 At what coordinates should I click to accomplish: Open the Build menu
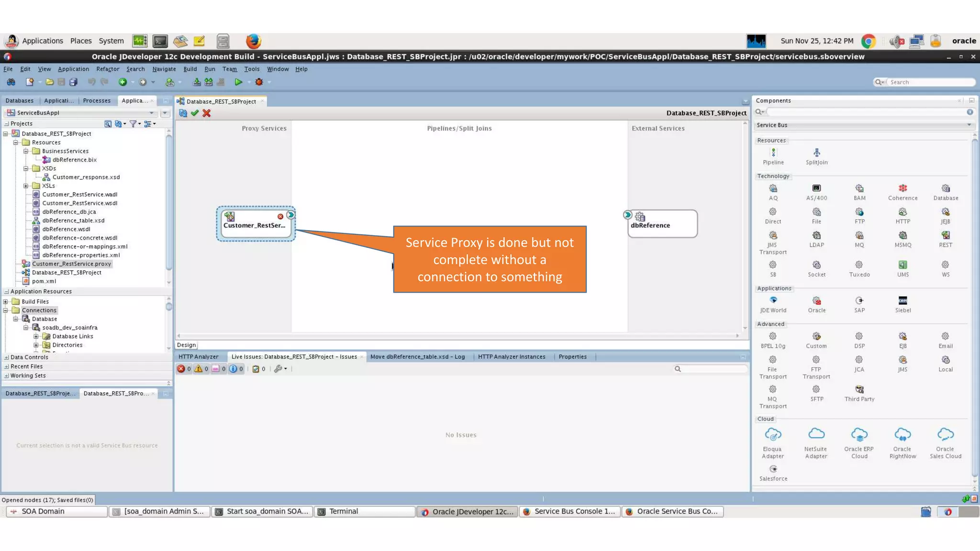coord(190,69)
